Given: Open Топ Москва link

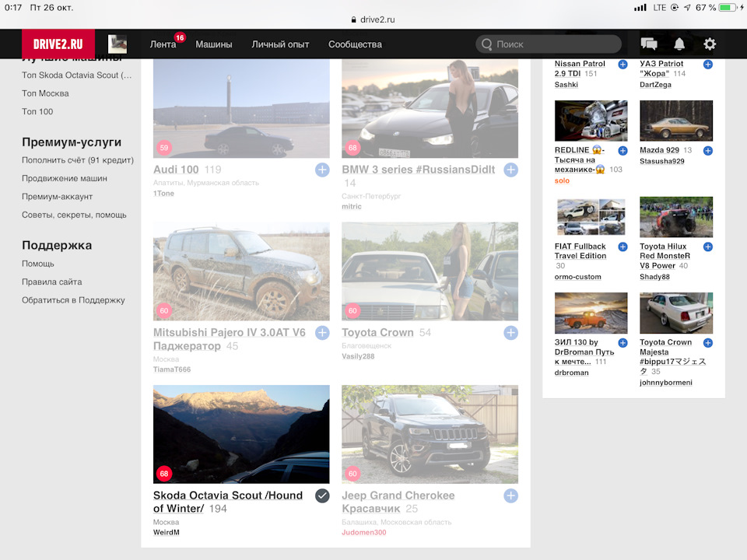Looking at the screenshot, I should [45, 93].
